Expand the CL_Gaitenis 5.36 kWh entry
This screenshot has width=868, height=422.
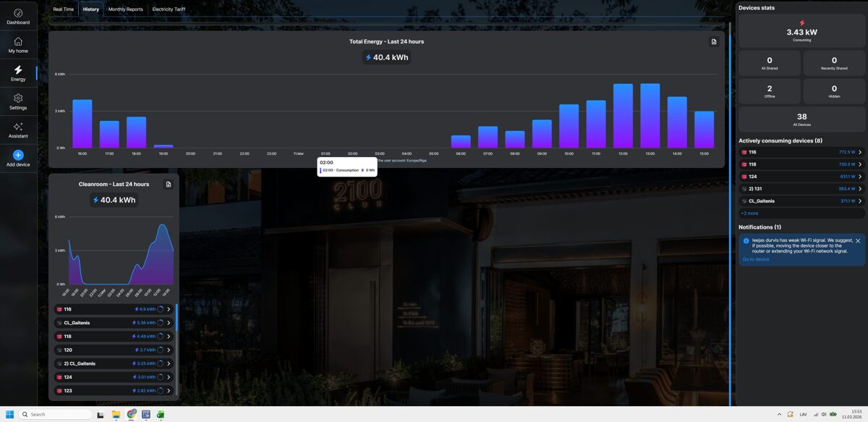pyautogui.click(x=169, y=323)
